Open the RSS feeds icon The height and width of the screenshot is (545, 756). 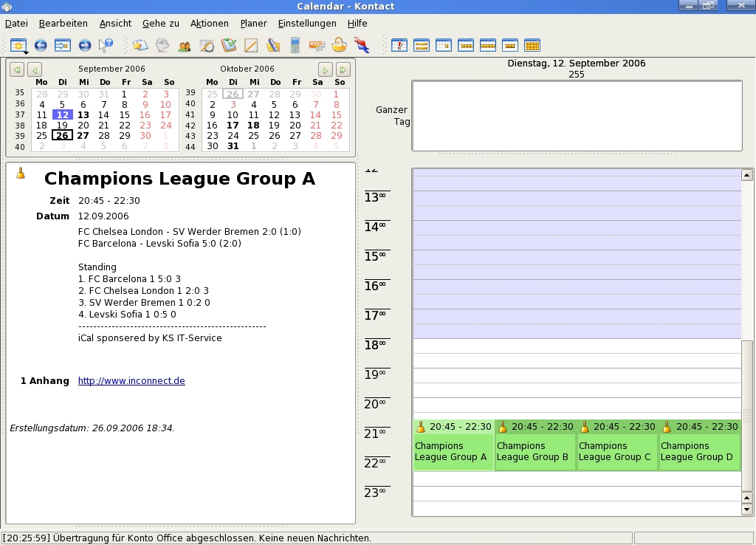click(317, 46)
